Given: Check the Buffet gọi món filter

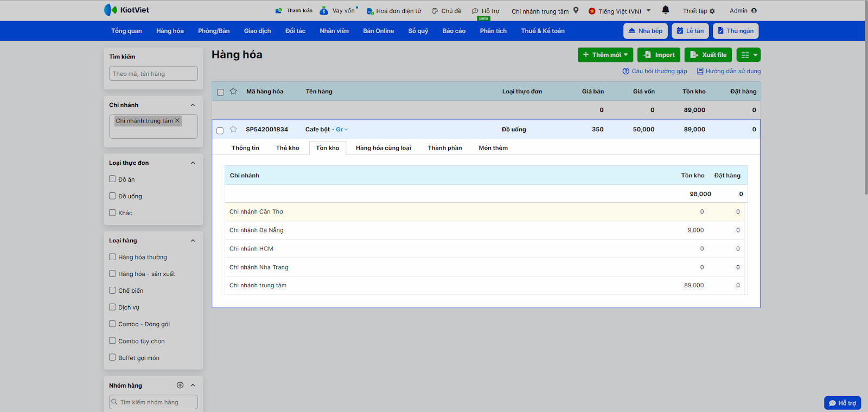Looking at the screenshot, I should [112, 357].
